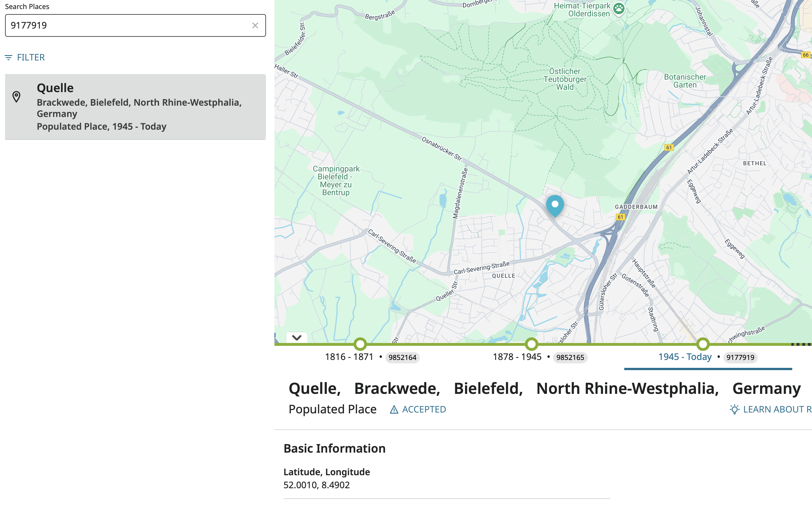Collapse the map with the chevron
Viewport: 812px width, 508px height.
(x=296, y=338)
